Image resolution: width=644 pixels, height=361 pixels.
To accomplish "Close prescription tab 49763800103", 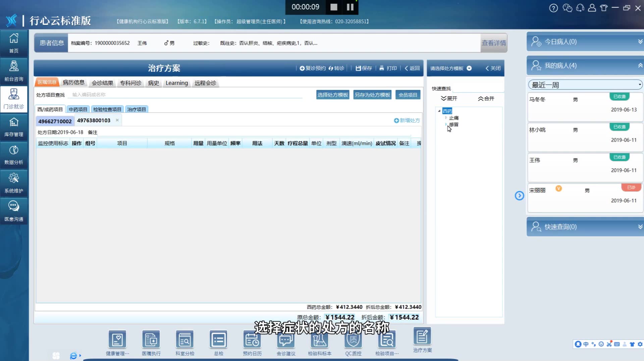I will click(x=117, y=120).
